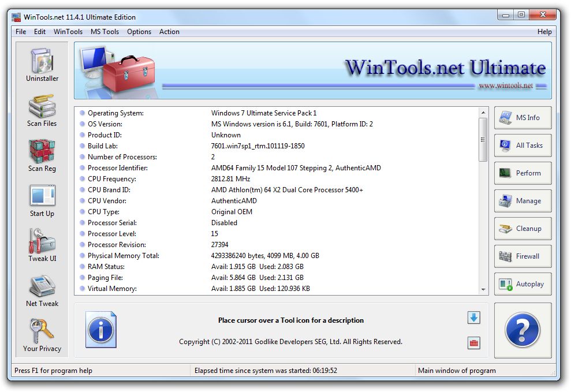The width and height of the screenshot is (571, 392).
Task: Open the WinTools menu
Action: 68,32
